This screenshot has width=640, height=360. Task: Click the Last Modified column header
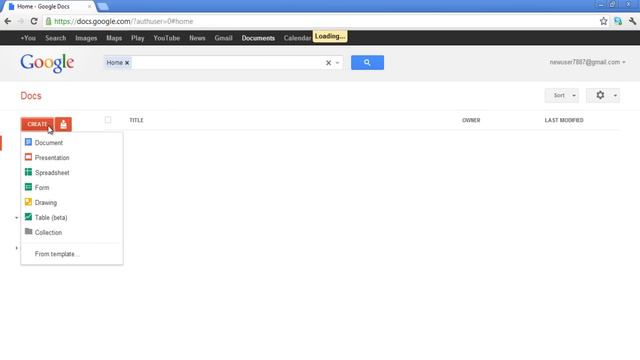pos(564,120)
